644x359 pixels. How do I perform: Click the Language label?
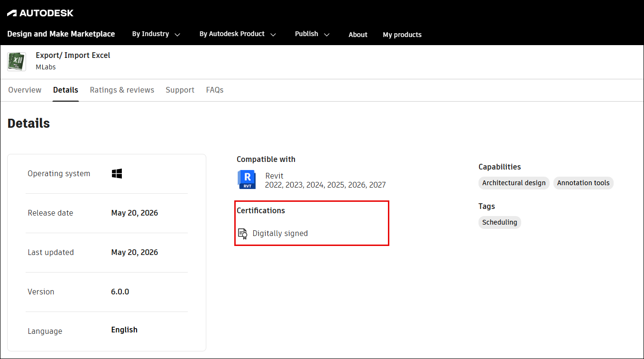point(45,331)
